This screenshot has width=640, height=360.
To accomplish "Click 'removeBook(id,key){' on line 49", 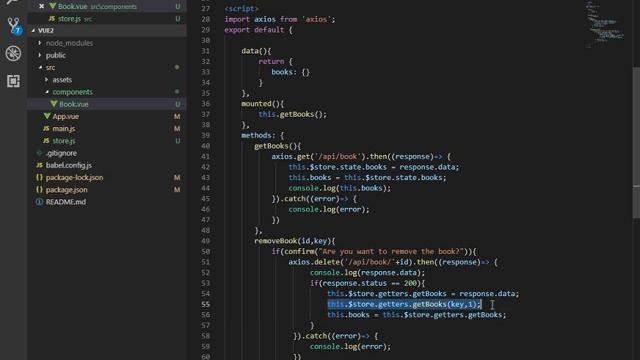I will (294, 241).
